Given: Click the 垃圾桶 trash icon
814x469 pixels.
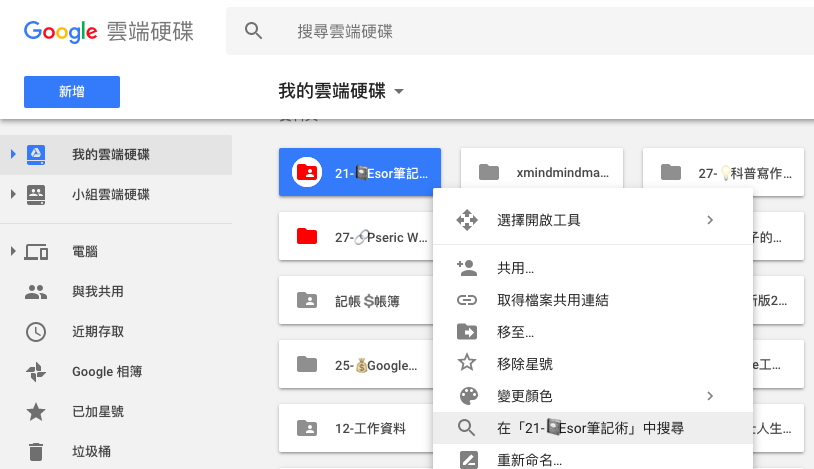Looking at the screenshot, I should click(36, 451).
